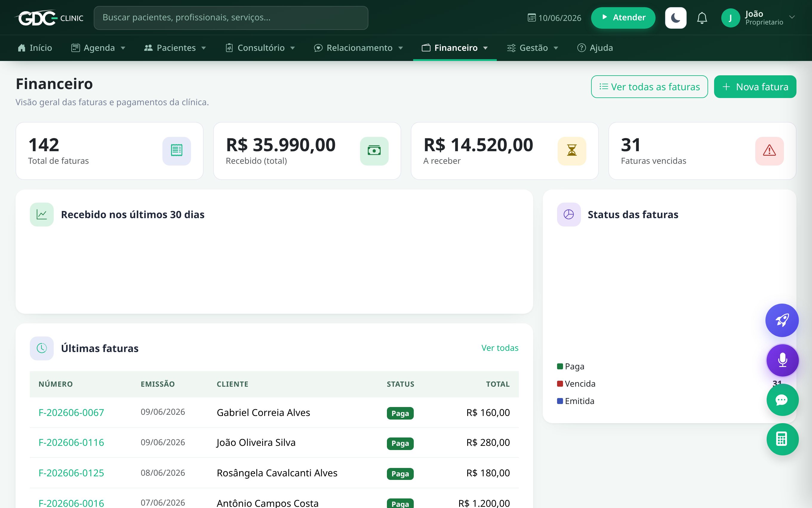Click the R$ 280,00 total value
This screenshot has width=812, height=508.
coord(488,443)
